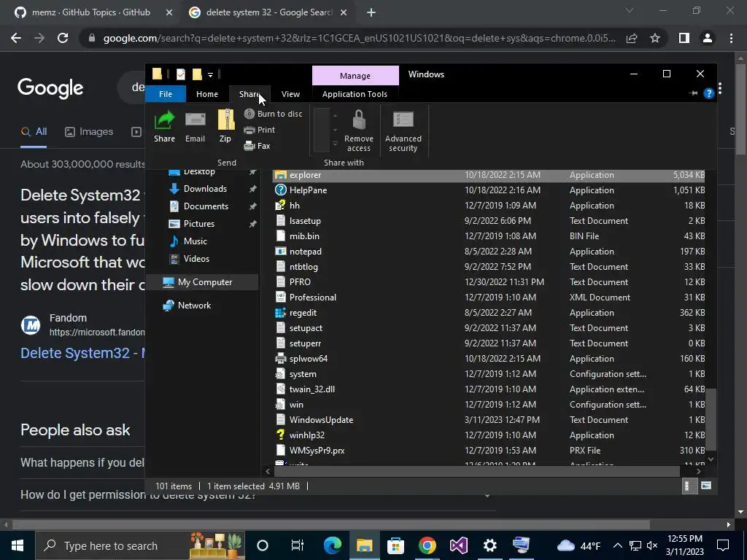The image size is (747, 560).
Task: Switch to large icons view button
Action: point(706,486)
